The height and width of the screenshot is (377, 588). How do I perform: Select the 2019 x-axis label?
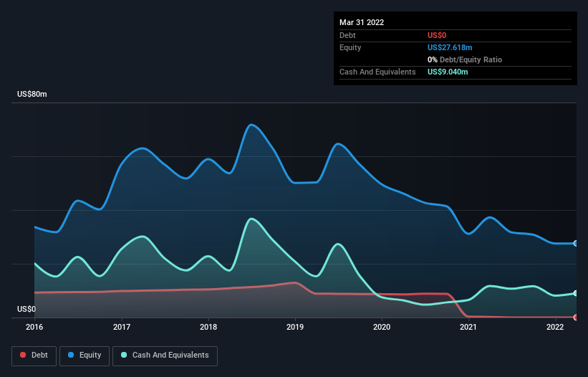coord(295,327)
